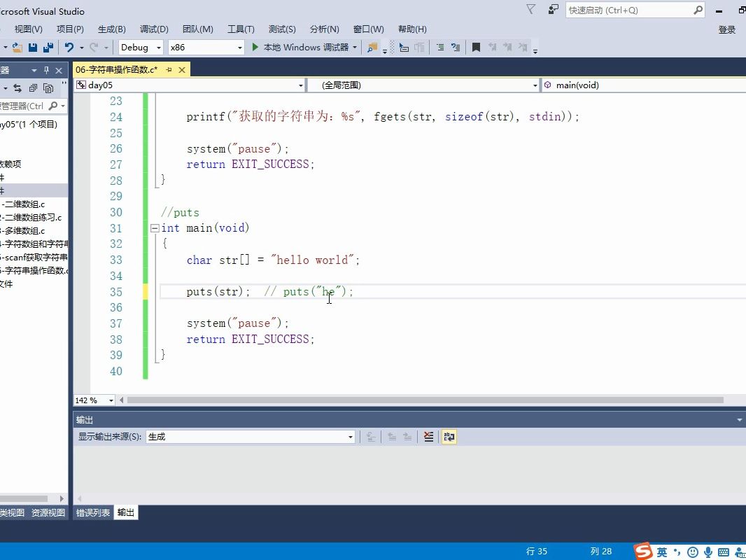This screenshot has height=560, width=746.
Task: Switch to the 错误列表 tab
Action: [93, 512]
